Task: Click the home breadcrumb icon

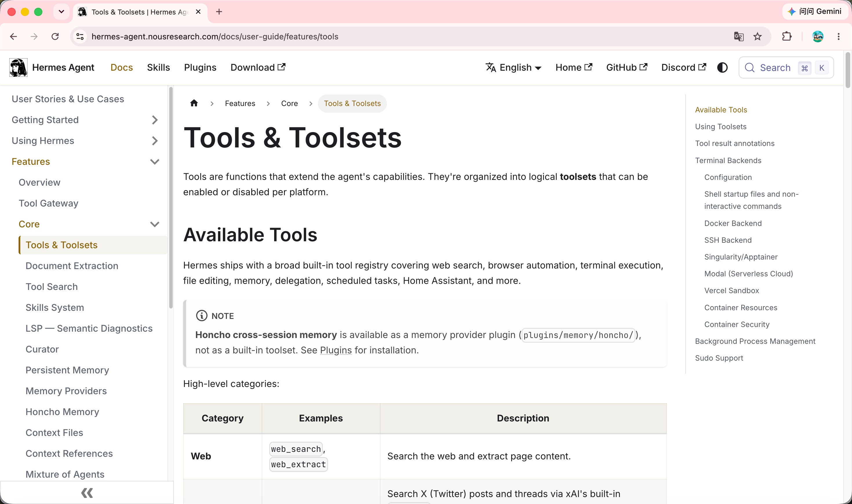Action: 194,103
